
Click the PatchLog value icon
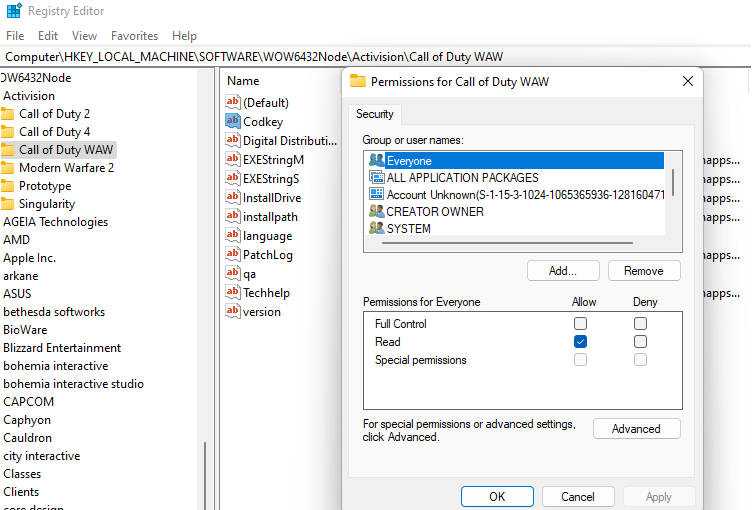click(232, 254)
